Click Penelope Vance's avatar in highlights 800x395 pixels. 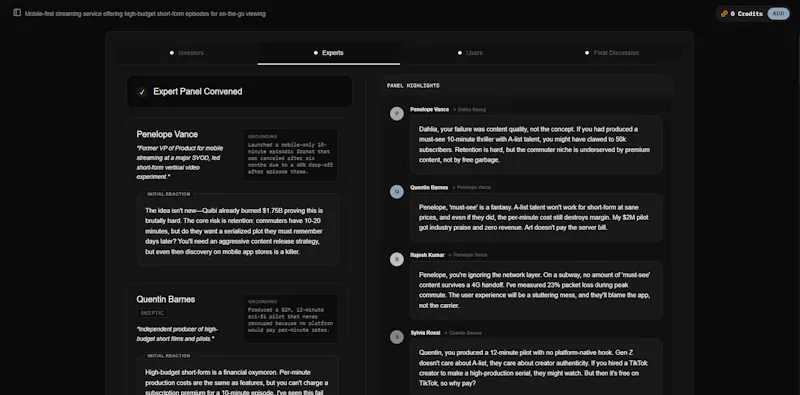[x=397, y=113]
